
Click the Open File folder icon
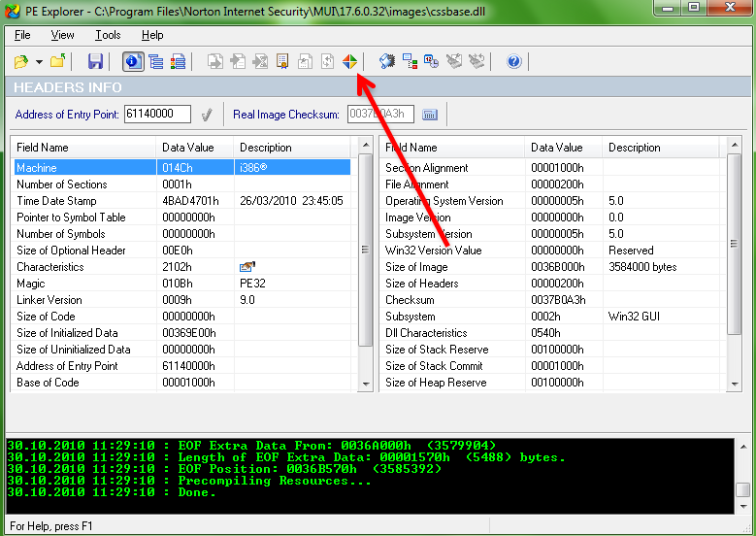20,62
